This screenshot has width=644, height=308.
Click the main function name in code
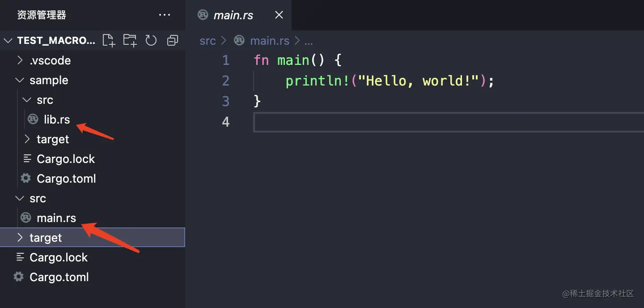coord(293,60)
